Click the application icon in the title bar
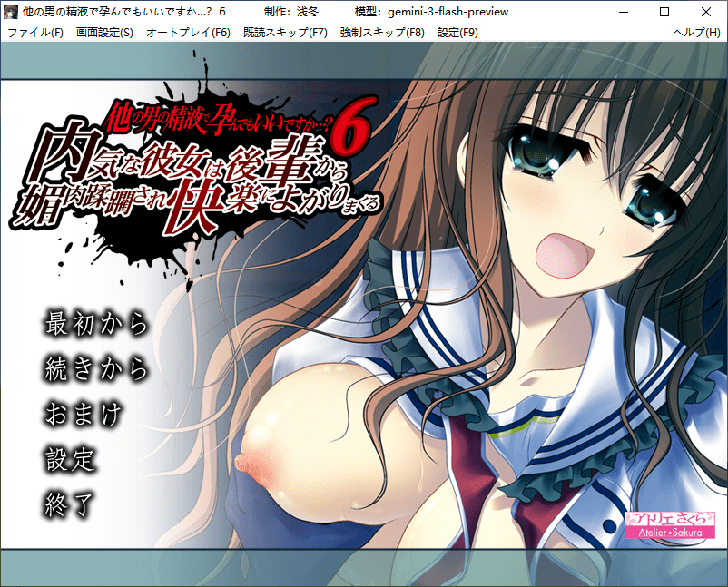Viewport: 728px width, 587px height. [x=11, y=12]
